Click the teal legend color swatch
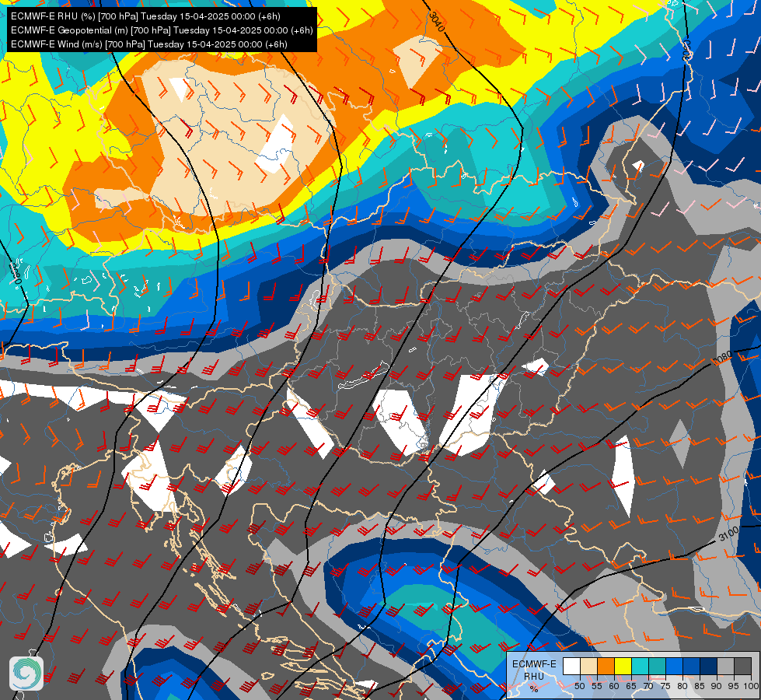The height and width of the screenshot is (700, 761). pos(657,666)
